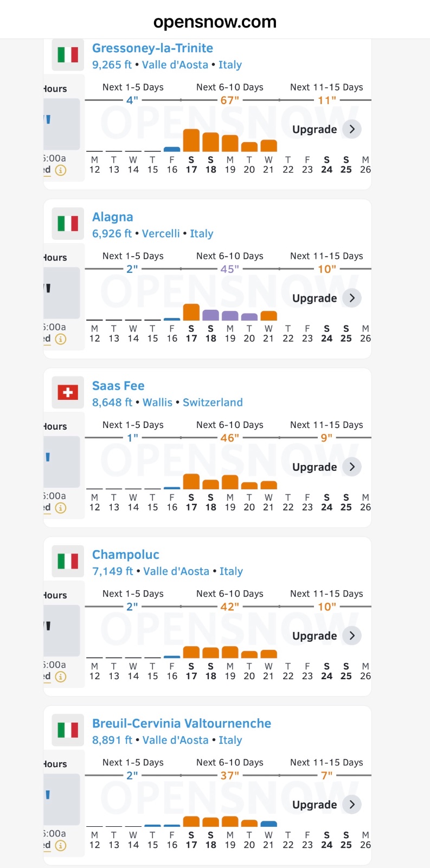430x868 pixels.
Task: Click the Swiss flag icon beside Saas Fee
Action: click(68, 392)
